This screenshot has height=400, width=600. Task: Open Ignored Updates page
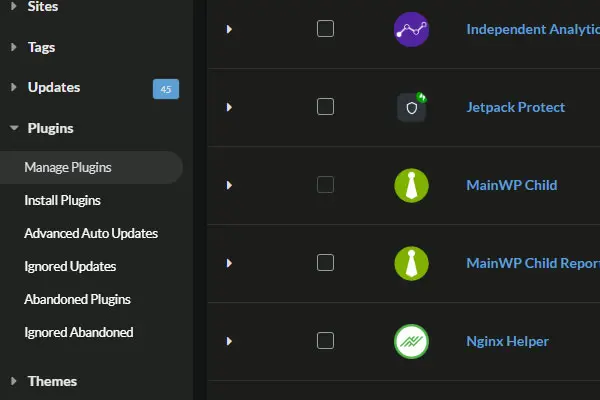[x=70, y=266]
